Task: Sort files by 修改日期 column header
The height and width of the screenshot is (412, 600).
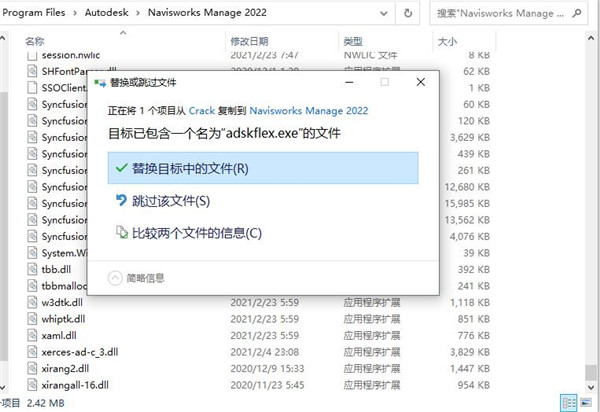Action: (x=250, y=42)
